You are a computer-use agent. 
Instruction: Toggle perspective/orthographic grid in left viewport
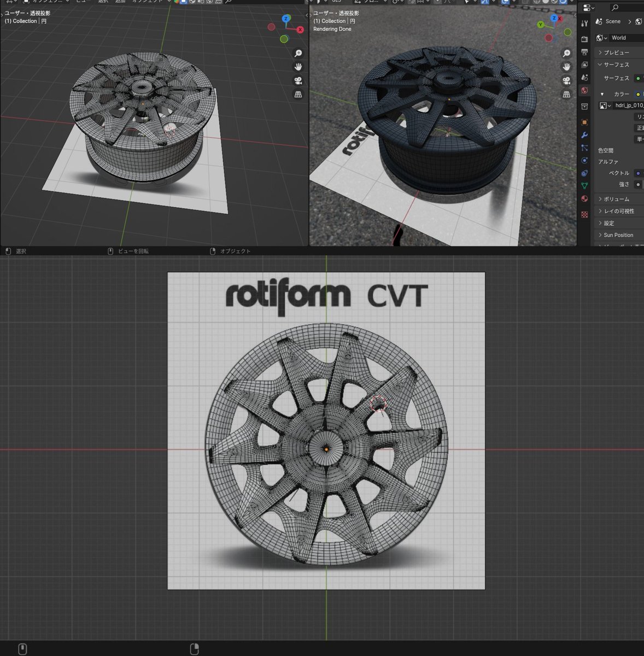point(298,94)
